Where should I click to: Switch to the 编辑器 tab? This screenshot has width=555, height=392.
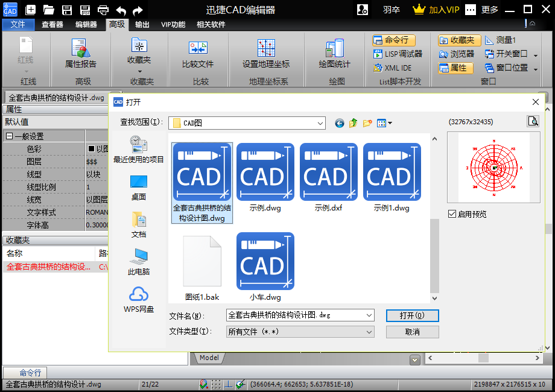[86, 24]
